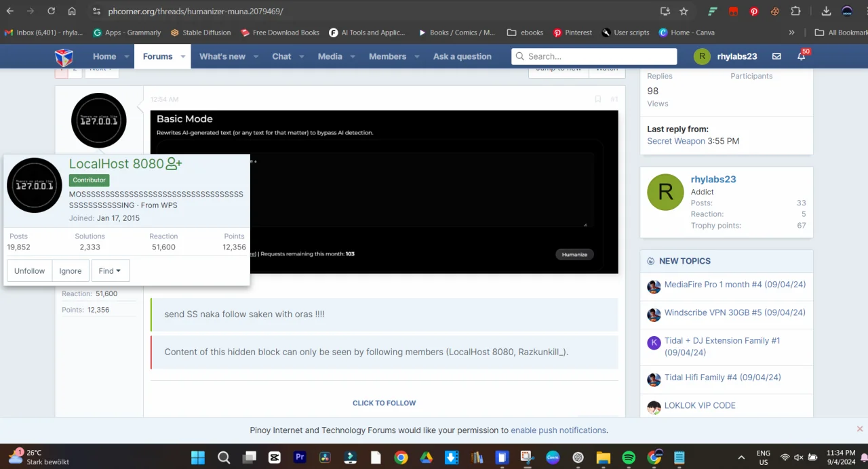Screen dimensions: 868x469
Task: Click the Ignore button in user card
Action: click(x=70, y=270)
